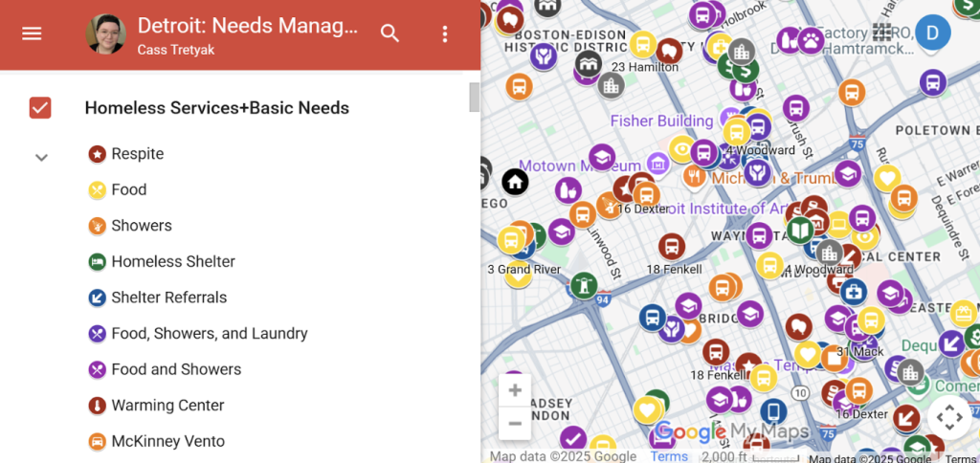Screen dimensions: 980x463
Task: Click the blue D account avatar
Action: [932, 33]
